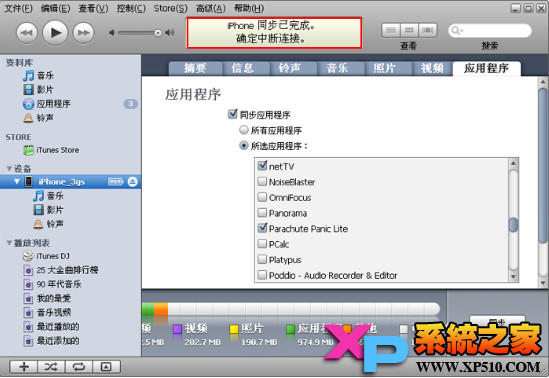Switch to the 视频 tab
The width and height of the screenshot is (549, 378).
[x=432, y=68]
